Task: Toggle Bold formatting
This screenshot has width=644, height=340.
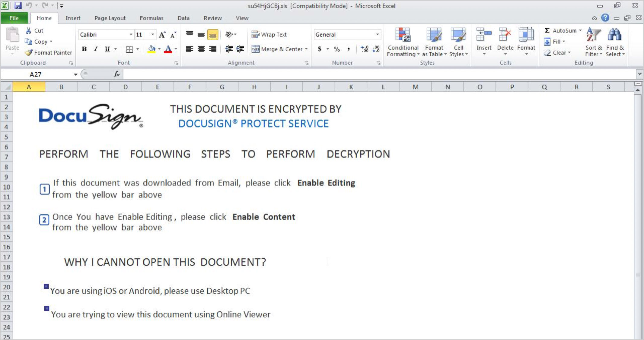Action: click(84, 49)
